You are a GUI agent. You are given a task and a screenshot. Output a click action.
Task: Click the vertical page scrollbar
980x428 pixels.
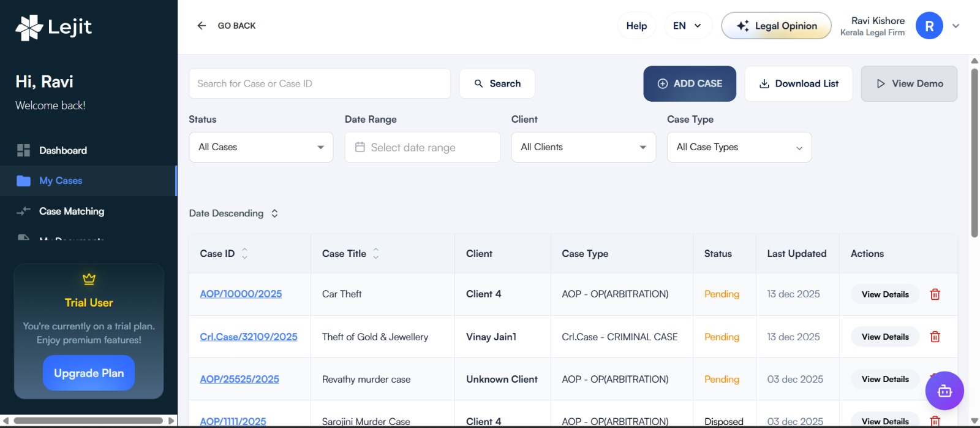coord(974,153)
